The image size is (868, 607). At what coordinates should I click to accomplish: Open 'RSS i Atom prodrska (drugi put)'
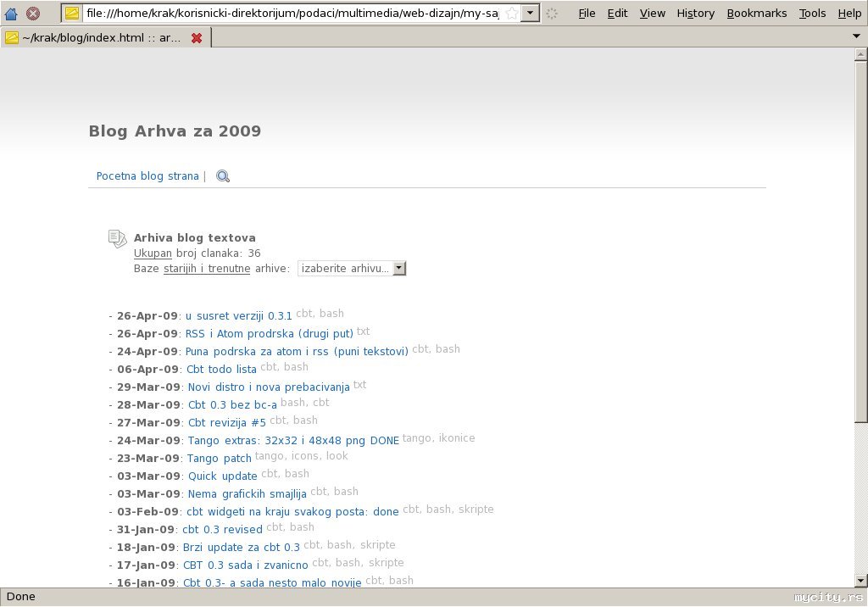pos(269,334)
